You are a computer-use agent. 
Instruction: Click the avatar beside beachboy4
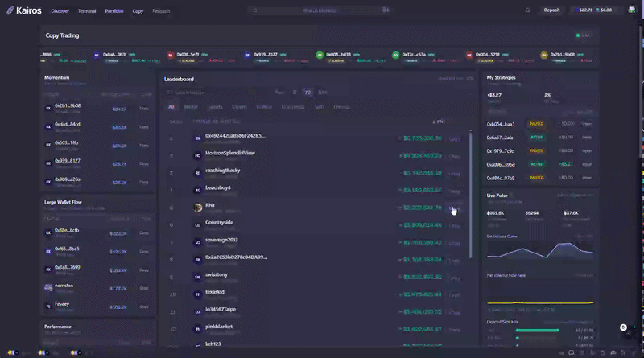(x=197, y=190)
